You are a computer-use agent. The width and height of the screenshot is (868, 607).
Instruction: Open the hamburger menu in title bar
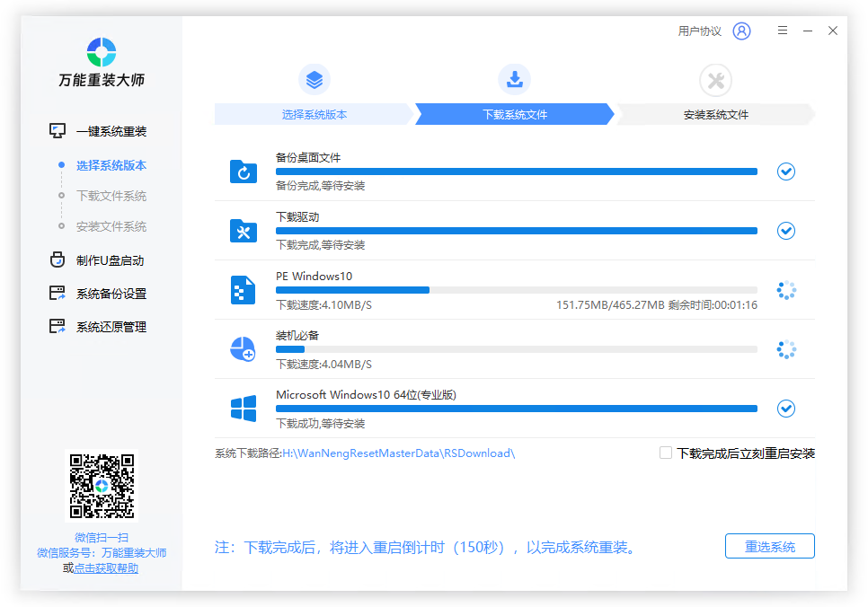tap(783, 31)
